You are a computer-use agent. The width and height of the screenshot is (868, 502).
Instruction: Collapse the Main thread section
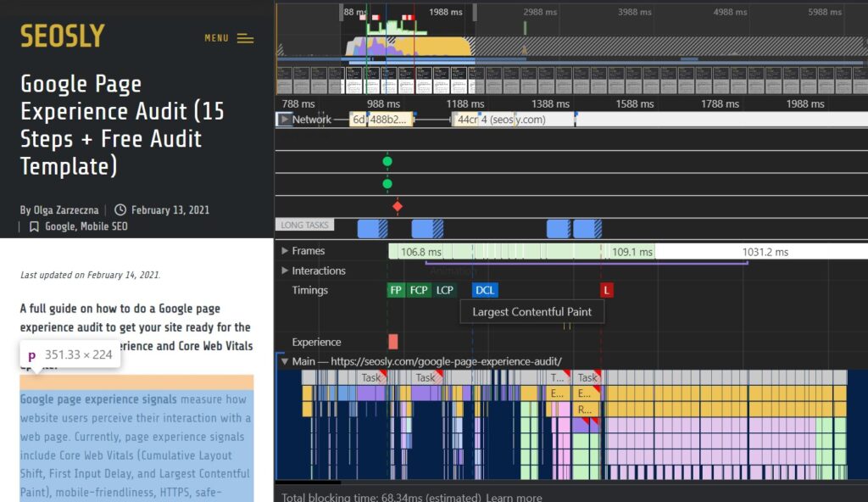285,361
